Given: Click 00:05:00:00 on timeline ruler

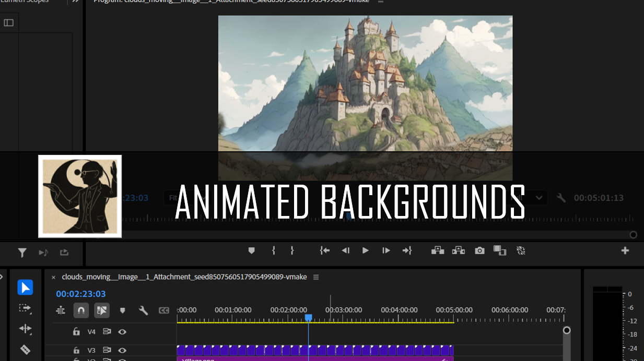Looking at the screenshot, I should coord(454,310).
